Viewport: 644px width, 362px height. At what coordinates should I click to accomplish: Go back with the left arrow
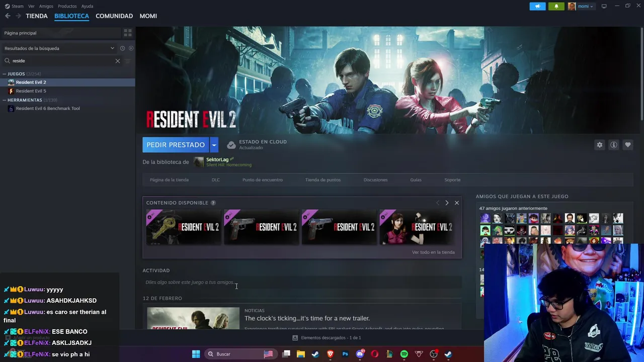click(8, 16)
